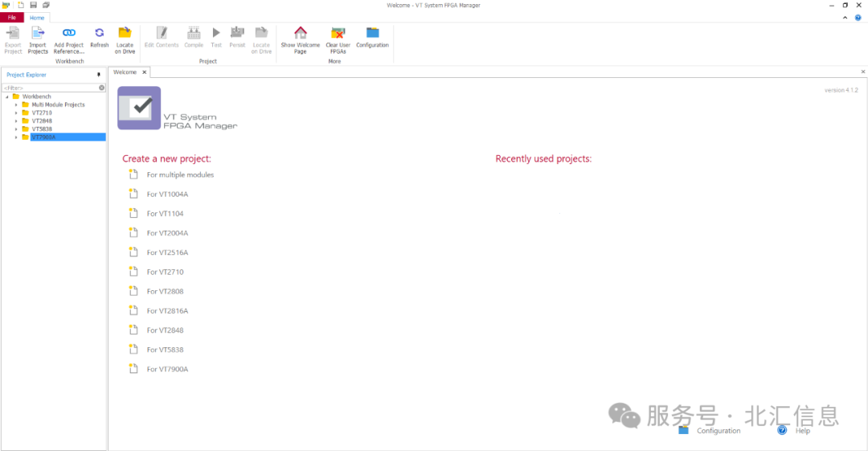Select Workbench folder in tree
Image resolution: width=868 pixels, height=451 pixels.
36,96
